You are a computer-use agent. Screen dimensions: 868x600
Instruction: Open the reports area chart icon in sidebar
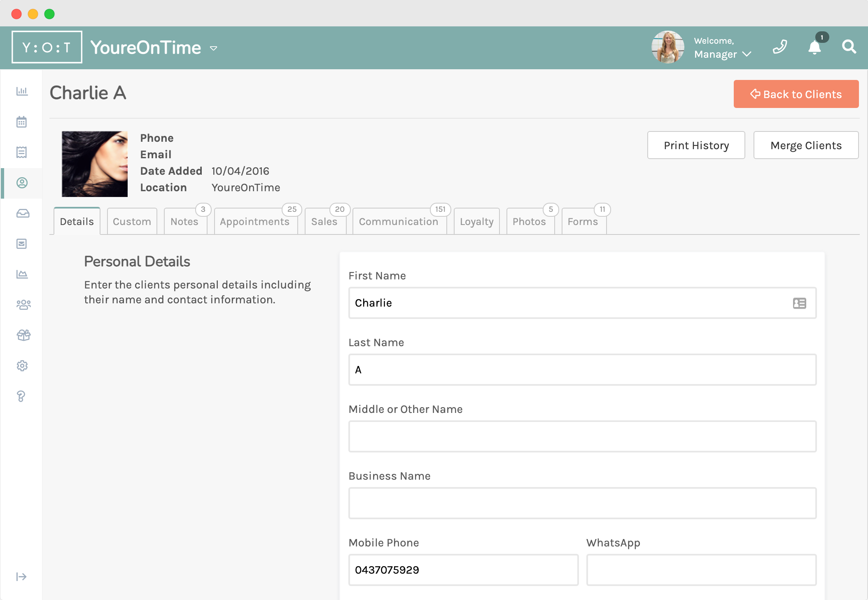22,274
